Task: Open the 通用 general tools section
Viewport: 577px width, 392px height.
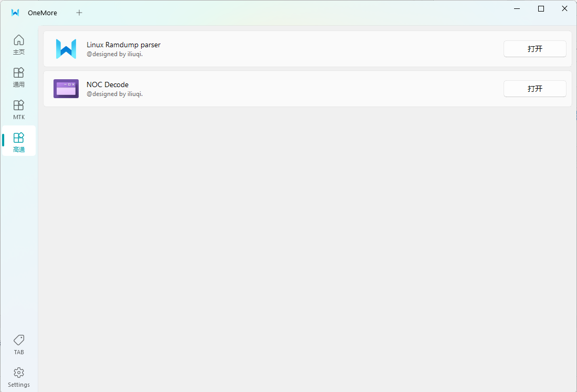Action: pos(19,77)
